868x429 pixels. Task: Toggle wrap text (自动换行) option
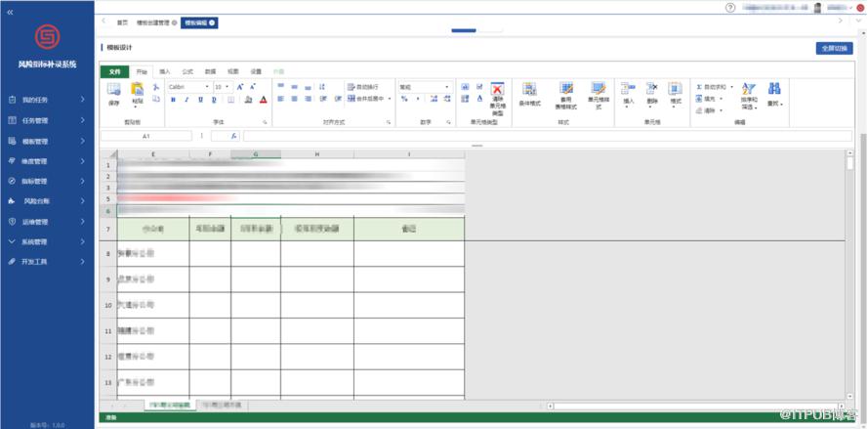point(363,87)
